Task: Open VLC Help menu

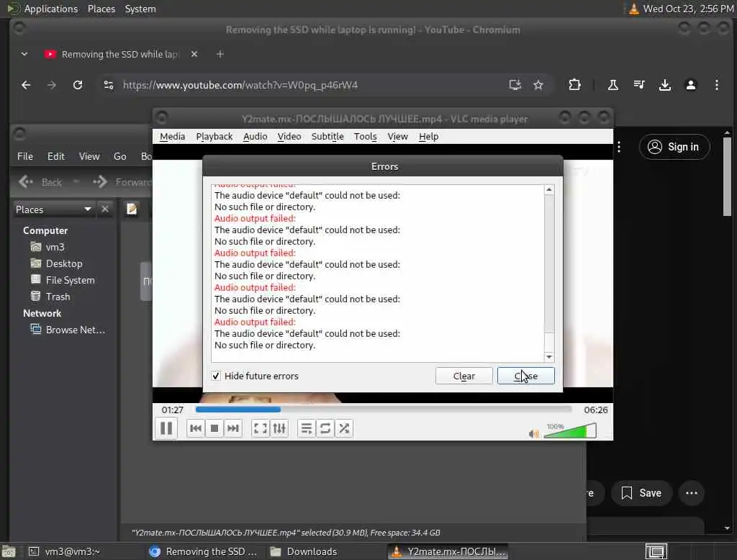Action: (429, 136)
